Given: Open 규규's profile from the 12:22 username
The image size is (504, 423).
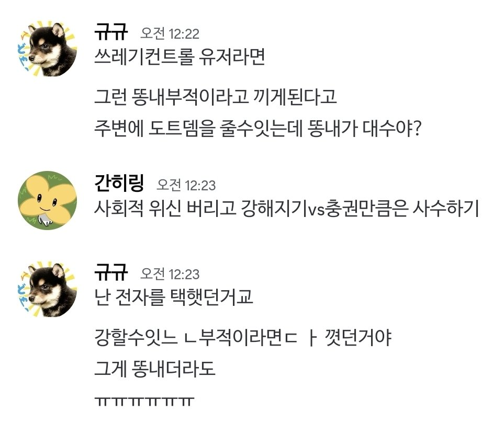Looking at the screenshot, I should pyautogui.click(x=111, y=33).
